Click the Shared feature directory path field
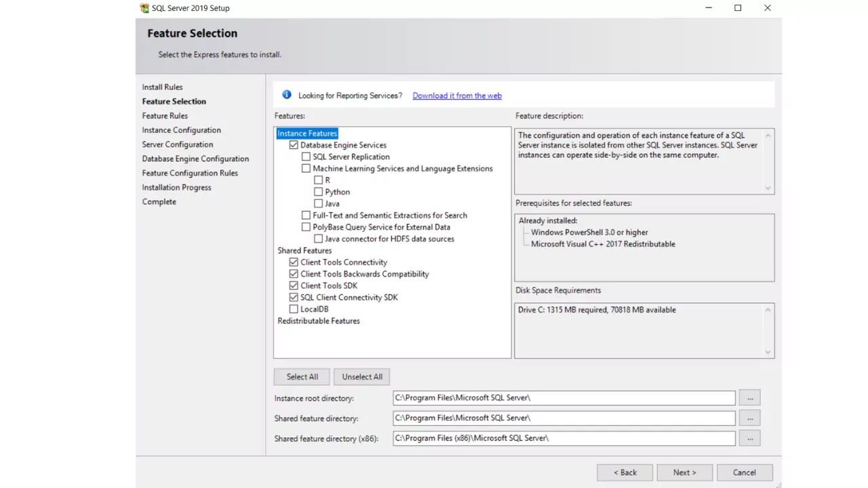 (x=564, y=418)
